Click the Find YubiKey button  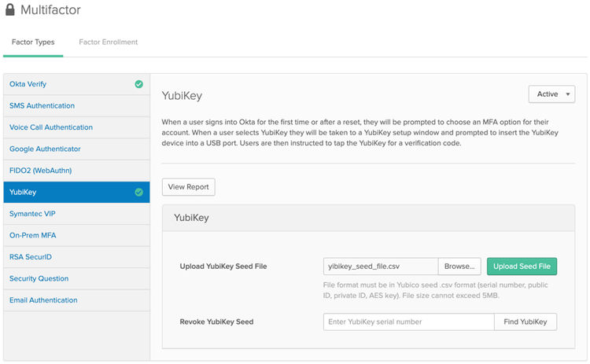[x=525, y=322]
